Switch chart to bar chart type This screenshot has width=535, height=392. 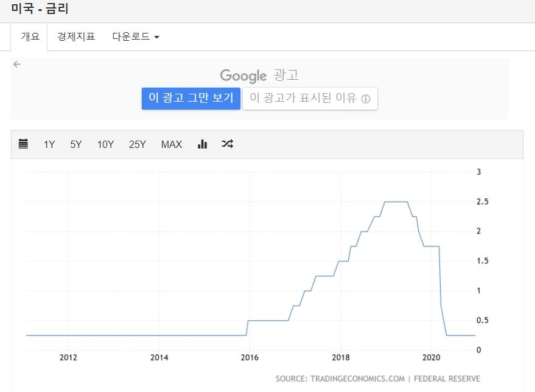(202, 144)
